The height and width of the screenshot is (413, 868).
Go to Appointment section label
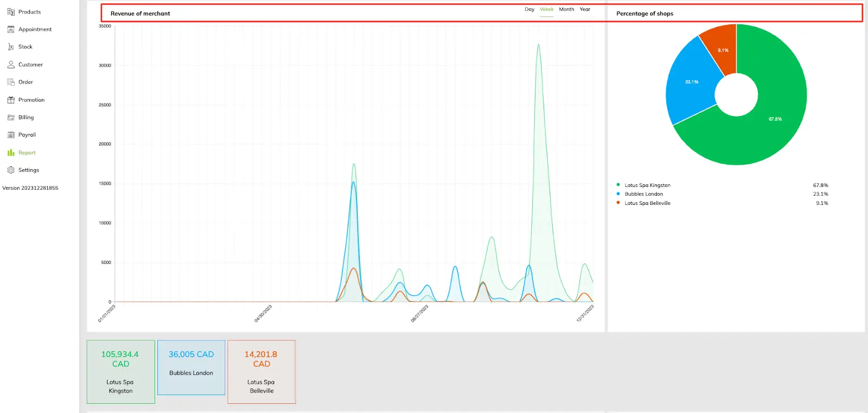(x=35, y=29)
